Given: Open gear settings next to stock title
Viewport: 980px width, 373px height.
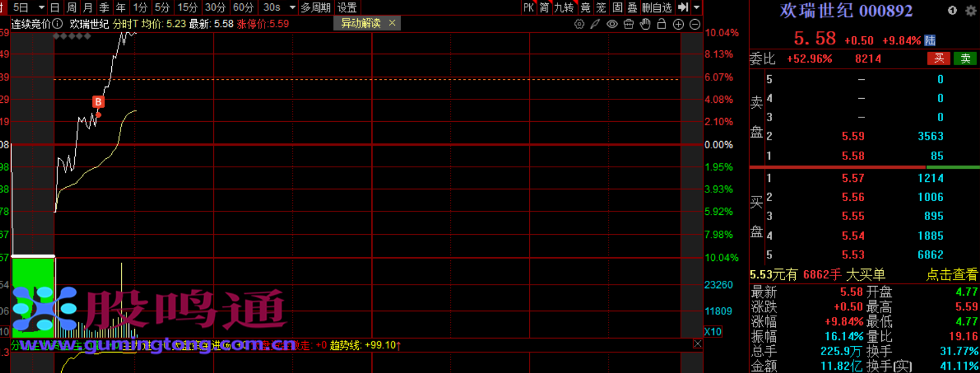Looking at the screenshot, I should [971, 11].
